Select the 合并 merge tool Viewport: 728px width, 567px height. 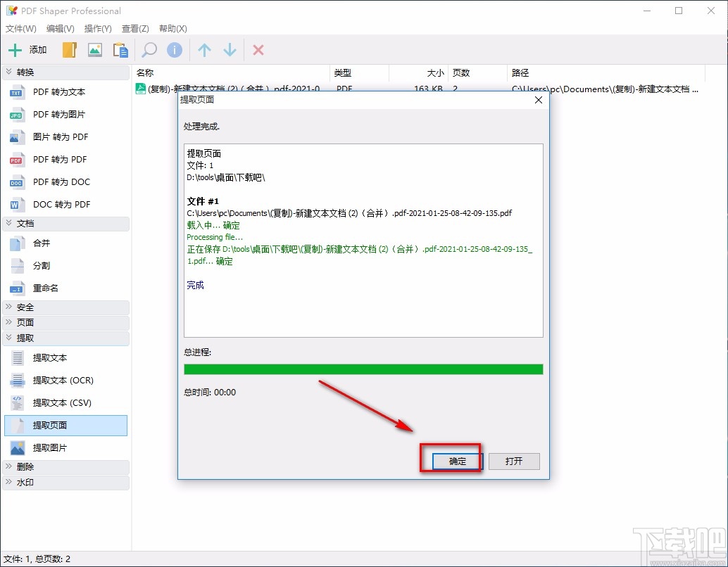[x=65, y=243]
